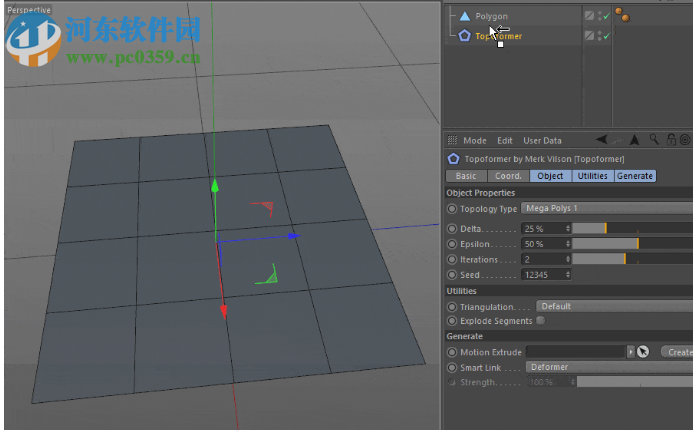Click the Create button beside Motion Extrude
The height and width of the screenshot is (430, 693).
point(678,352)
